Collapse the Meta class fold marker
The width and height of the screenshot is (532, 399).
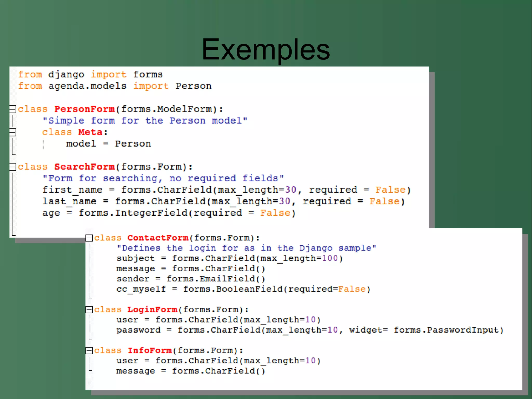click(x=12, y=132)
